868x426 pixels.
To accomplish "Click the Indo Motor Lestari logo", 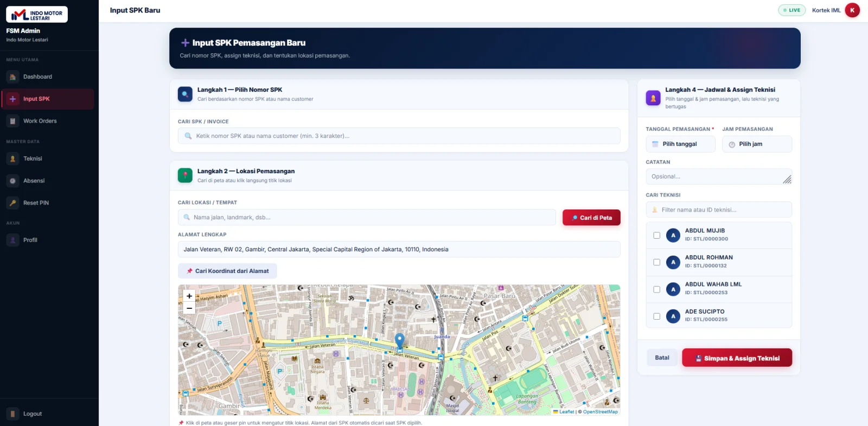I will tap(37, 14).
